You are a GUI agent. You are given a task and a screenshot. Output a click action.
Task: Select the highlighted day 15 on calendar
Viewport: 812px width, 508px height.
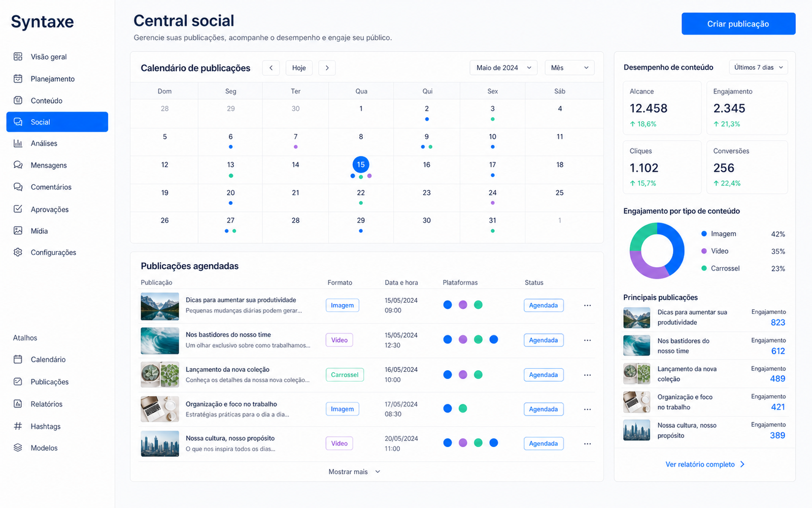[361, 165]
